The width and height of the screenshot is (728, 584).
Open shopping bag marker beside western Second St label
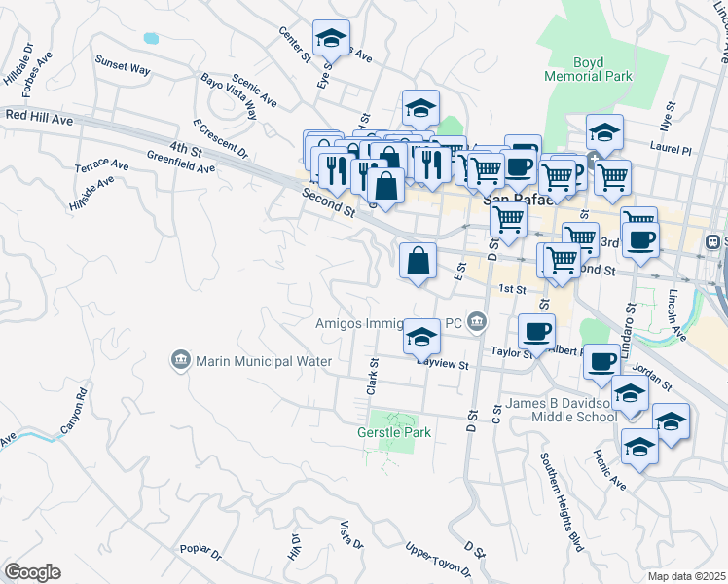pos(385,187)
